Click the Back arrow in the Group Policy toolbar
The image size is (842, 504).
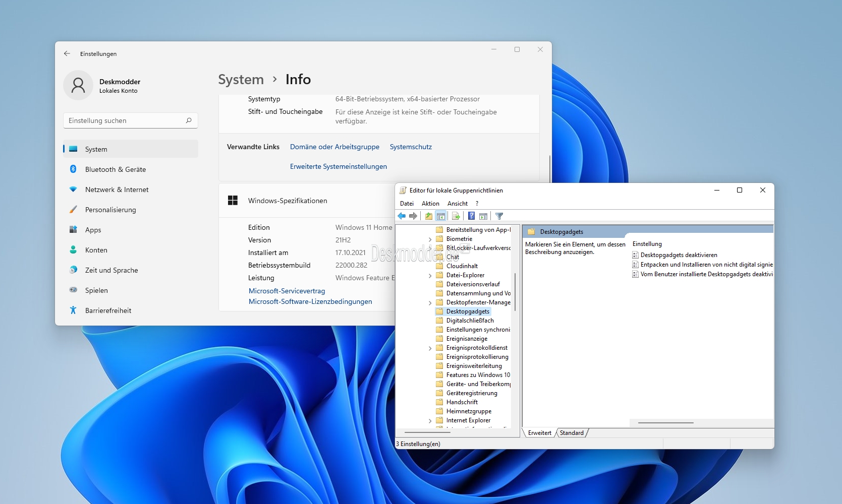(402, 216)
